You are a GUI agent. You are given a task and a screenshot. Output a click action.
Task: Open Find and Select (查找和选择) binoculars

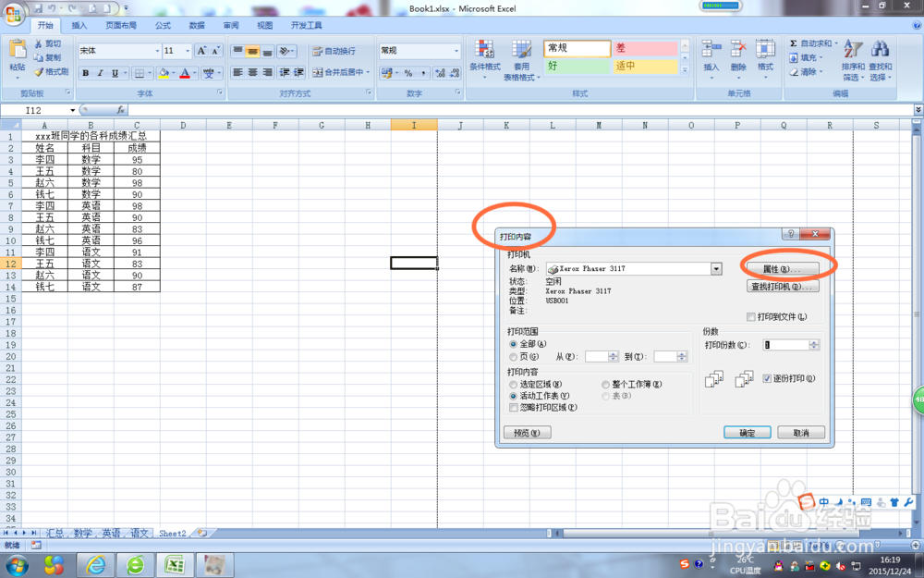880,60
